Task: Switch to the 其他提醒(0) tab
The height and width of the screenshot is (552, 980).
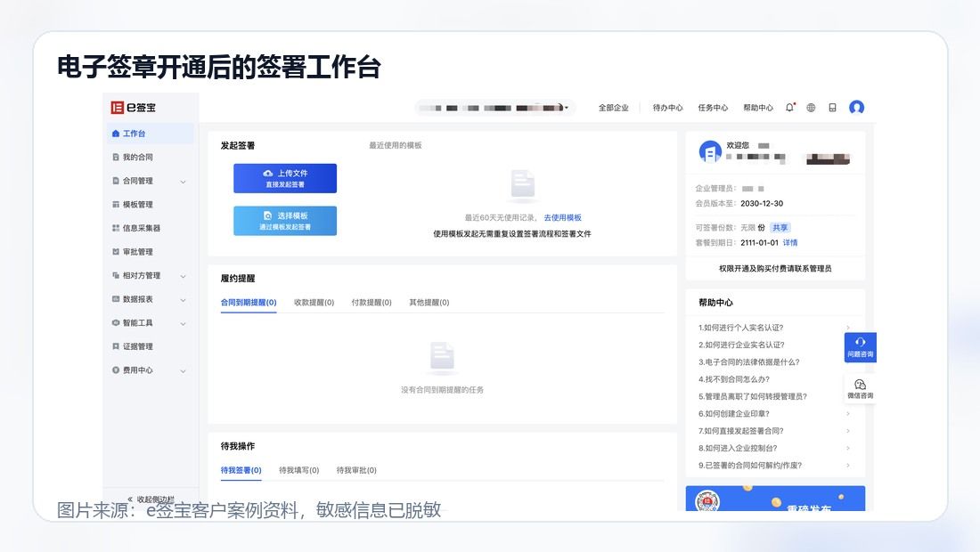Action: [x=429, y=302]
